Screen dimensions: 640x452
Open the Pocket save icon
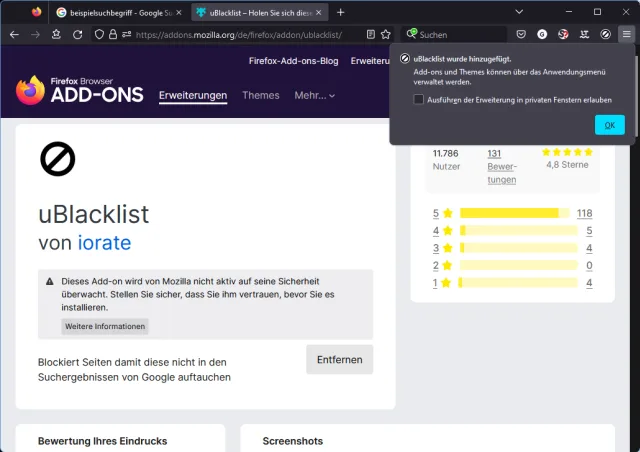coord(521,35)
